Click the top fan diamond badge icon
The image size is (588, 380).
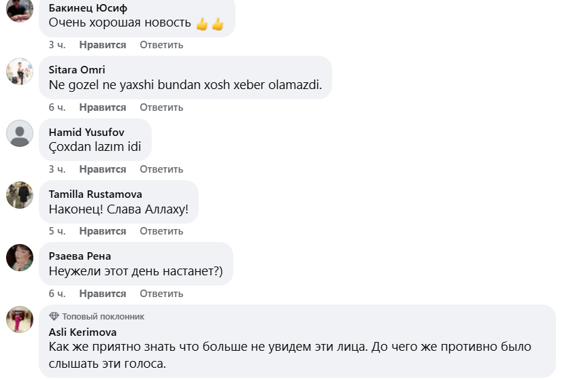[54, 317]
